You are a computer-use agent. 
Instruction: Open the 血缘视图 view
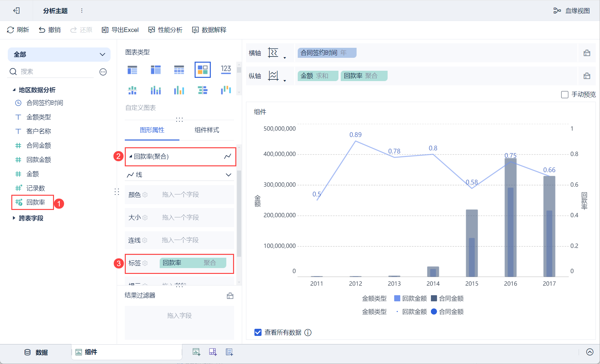click(x=572, y=11)
